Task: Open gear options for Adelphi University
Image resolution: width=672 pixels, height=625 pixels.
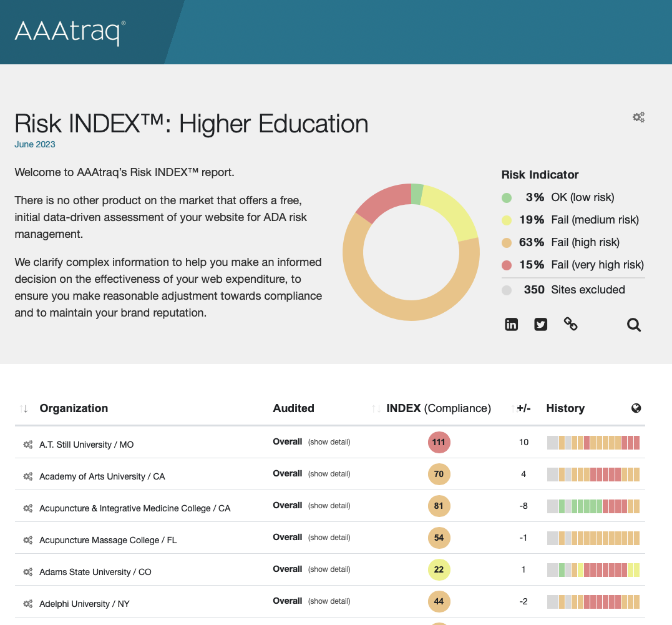Action: click(x=27, y=604)
